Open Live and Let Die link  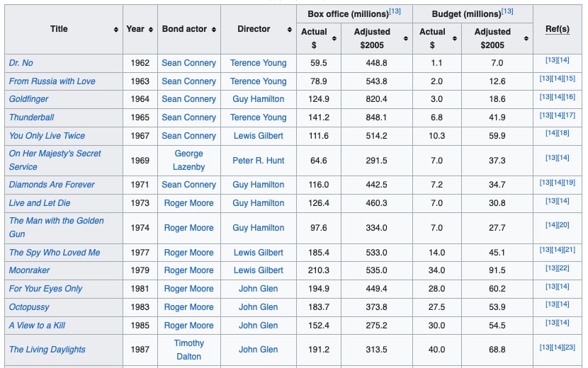pos(40,203)
